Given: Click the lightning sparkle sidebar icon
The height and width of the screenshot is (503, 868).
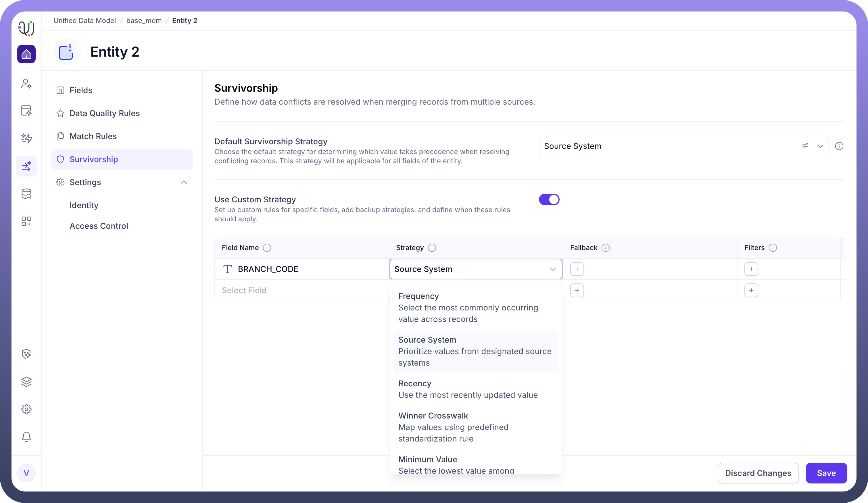Looking at the screenshot, I should click(26, 138).
